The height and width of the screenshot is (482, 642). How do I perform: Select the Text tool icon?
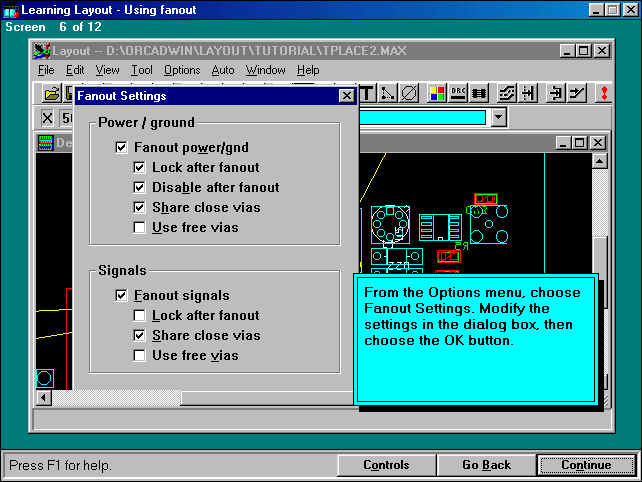coord(366,94)
